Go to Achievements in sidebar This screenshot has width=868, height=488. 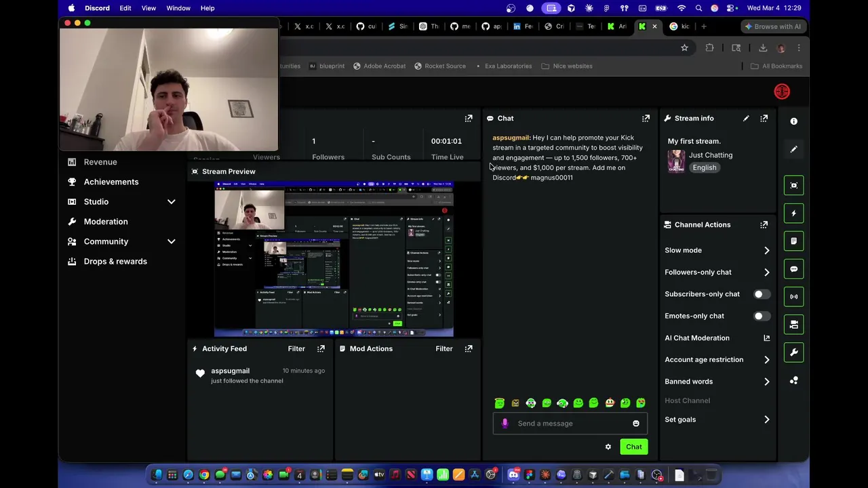click(x=111, y=182)
